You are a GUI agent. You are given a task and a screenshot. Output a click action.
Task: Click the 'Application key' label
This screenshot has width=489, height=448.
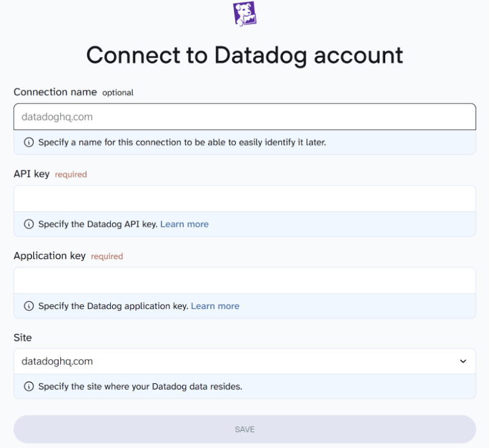(49, 256)
